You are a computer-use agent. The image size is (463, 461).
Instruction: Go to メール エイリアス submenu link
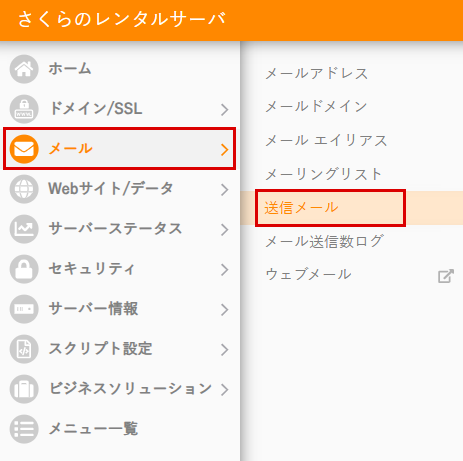point(326,141)
